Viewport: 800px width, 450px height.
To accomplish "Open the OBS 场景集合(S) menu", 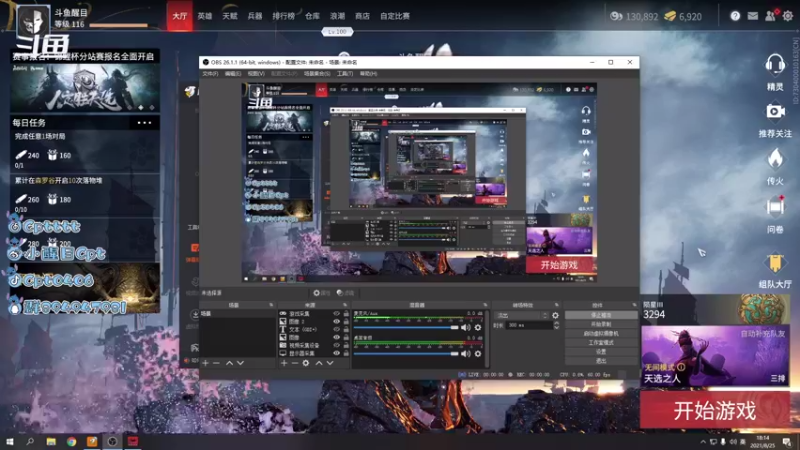I will pos(317,74).
